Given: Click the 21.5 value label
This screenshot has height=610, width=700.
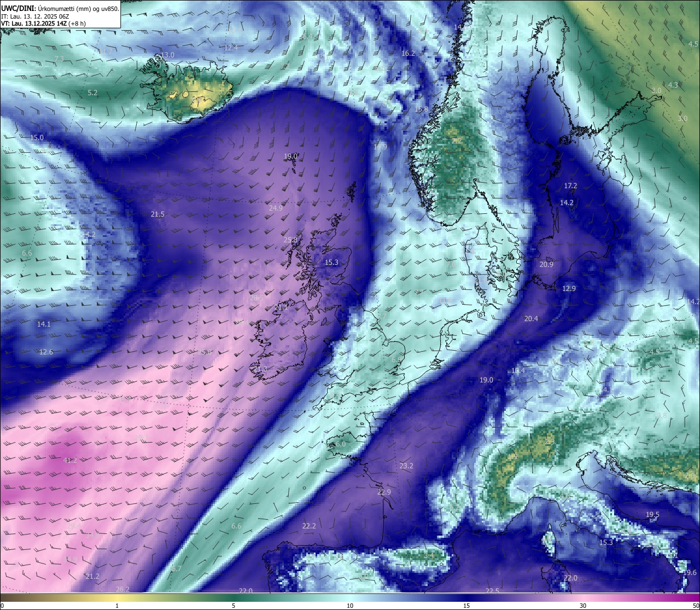Looking at the screenshot, I should [157, 214].
